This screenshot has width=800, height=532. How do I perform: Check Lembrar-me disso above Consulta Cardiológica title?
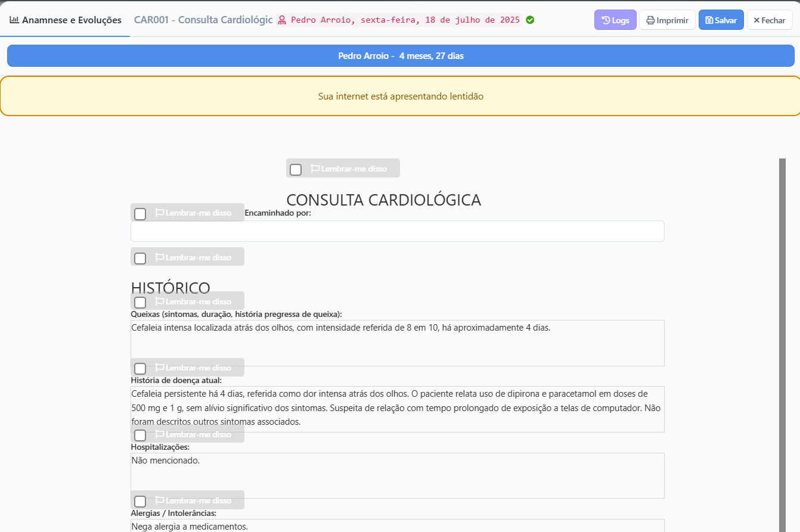tap(296, 170)
